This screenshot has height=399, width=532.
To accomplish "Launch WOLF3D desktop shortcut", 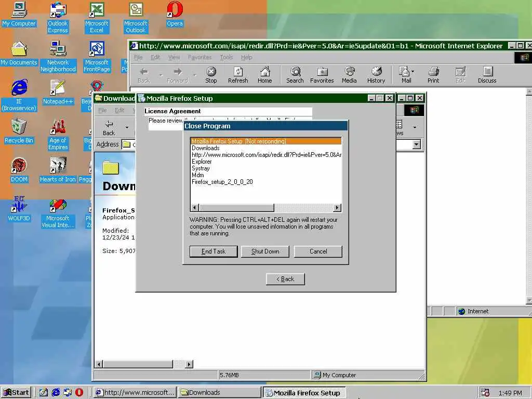I will (19, 209).
